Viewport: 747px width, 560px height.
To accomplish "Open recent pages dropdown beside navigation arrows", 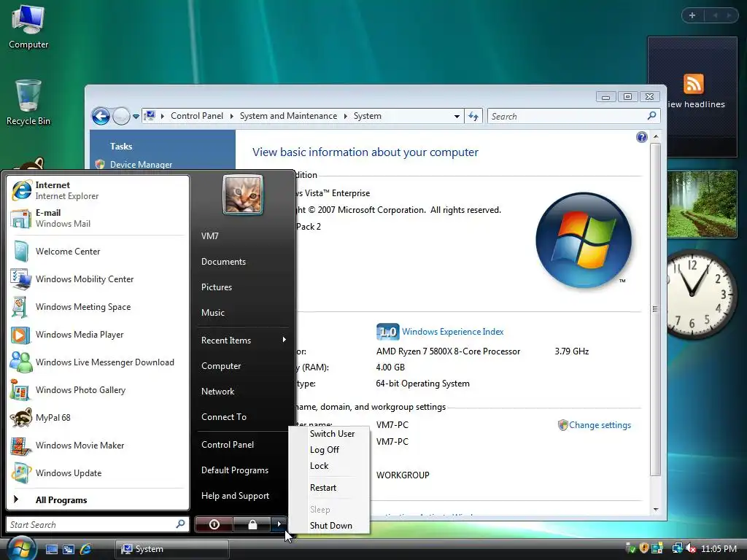I will 136,116.
